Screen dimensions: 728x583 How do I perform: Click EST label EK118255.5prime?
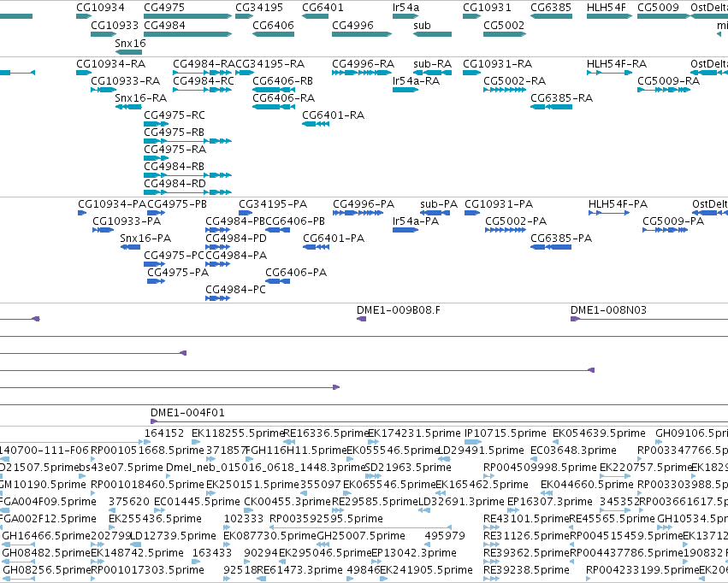[238, 433]
